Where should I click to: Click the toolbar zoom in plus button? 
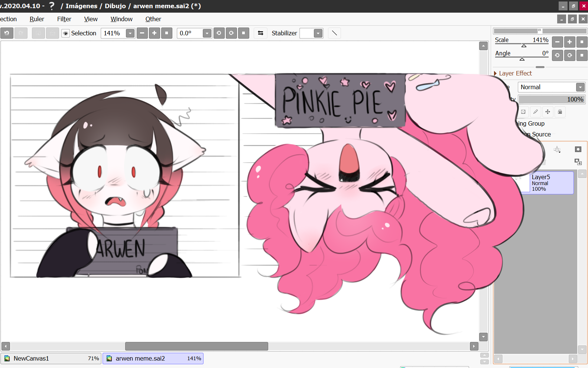(x=155, y=33)
